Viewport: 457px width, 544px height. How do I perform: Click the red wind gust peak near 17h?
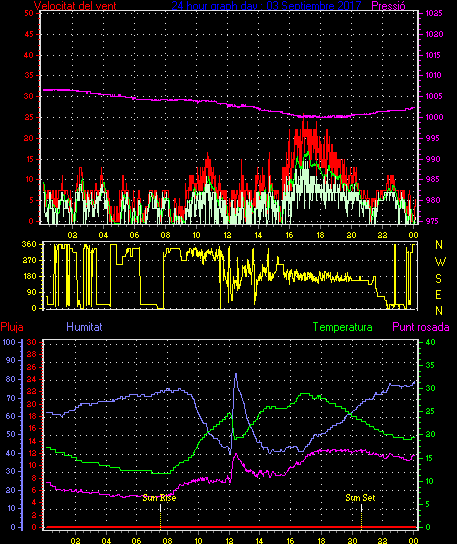(303, 115)
